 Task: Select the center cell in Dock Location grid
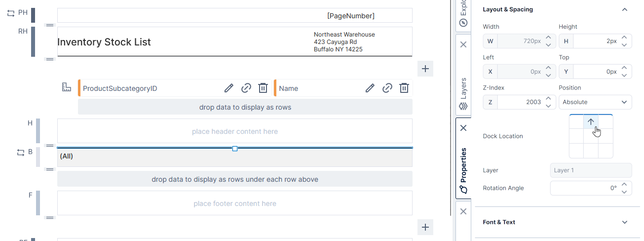[x=591, y=136]
